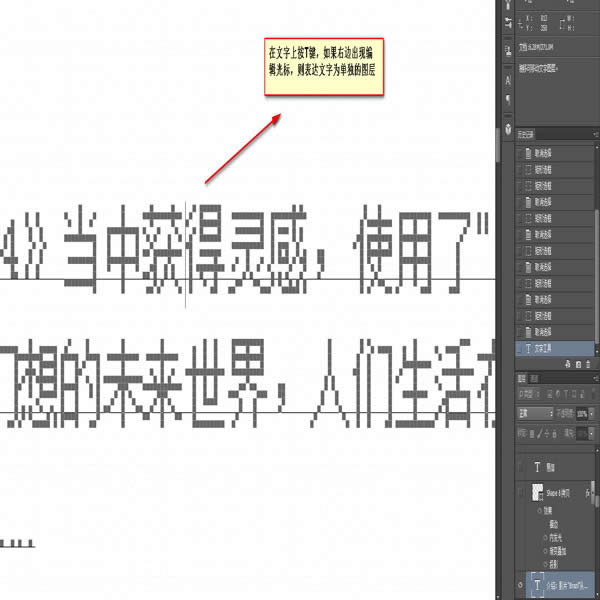The height and width of the screenshot is (600, 600).
Task: Filter layers by pixel layer icon
Action: (x=550, y=394)
